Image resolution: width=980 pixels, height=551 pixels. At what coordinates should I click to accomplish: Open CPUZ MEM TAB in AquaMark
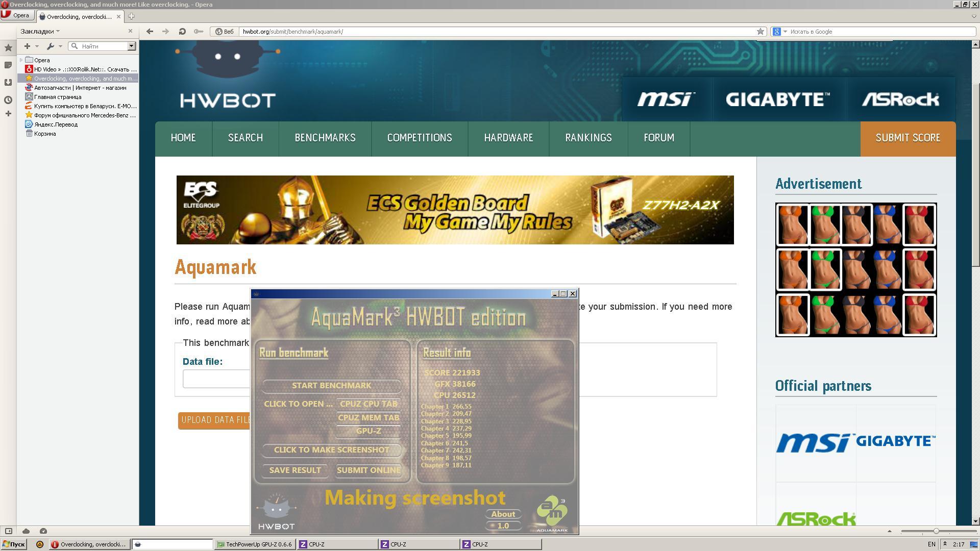369,418
